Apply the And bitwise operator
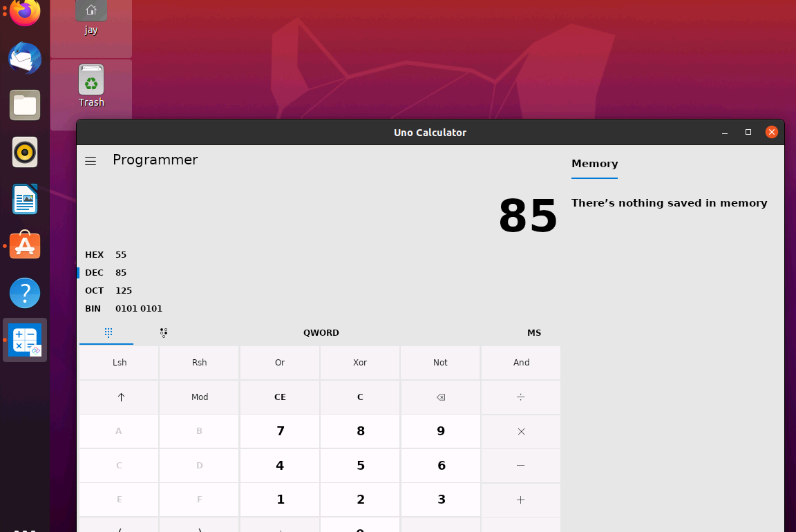 pyautogui.click(x=521, y=363)
